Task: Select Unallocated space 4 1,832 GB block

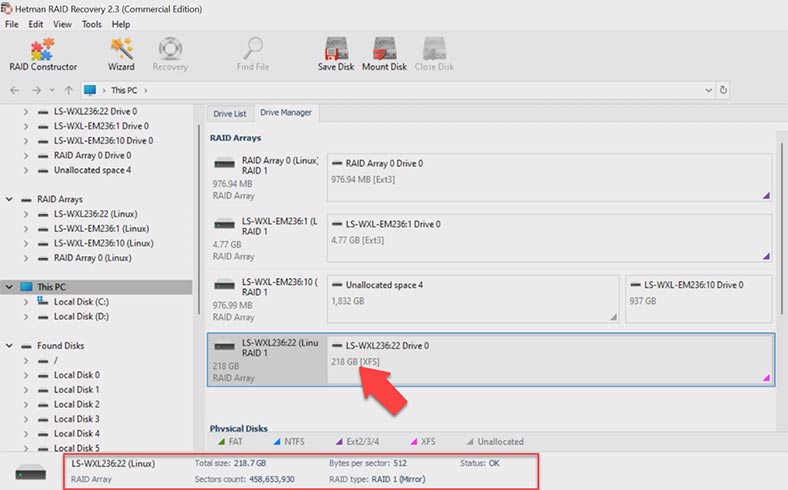Action: pos(473,299)
